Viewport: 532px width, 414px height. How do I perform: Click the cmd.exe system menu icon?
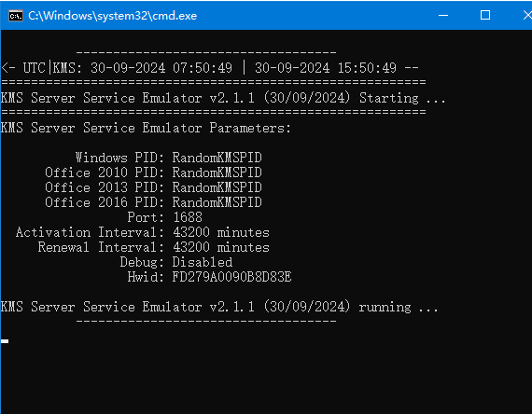coord(16,16)
